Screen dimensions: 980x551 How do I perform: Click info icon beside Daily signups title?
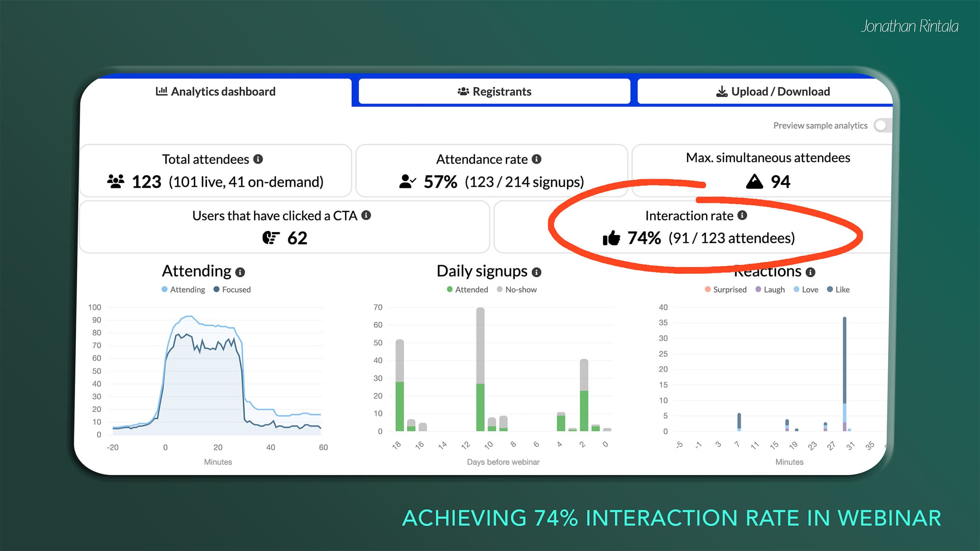click(536, 272)
